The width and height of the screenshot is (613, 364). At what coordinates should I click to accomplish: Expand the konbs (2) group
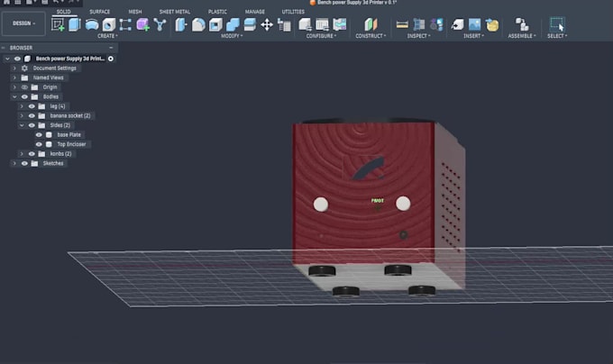point(22,154)
